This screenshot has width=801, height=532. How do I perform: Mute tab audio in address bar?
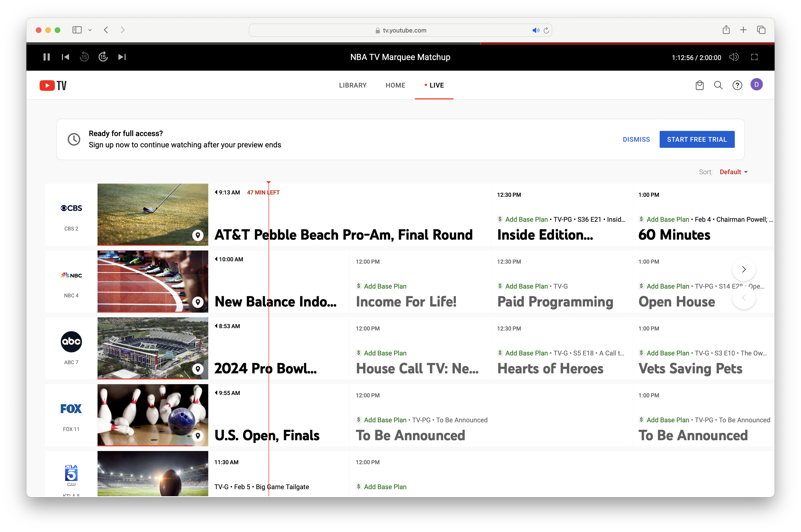tap(536, 30)
